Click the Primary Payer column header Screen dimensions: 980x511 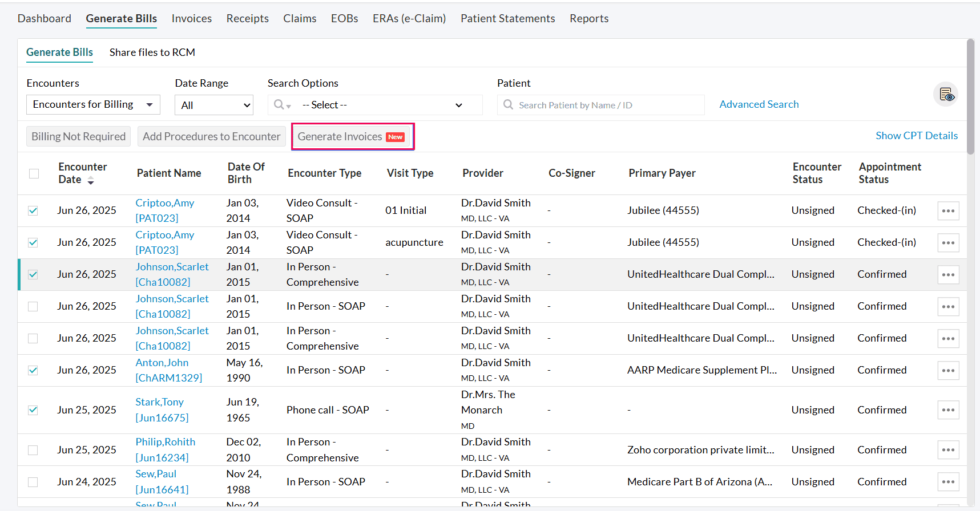tap(662, 173)
